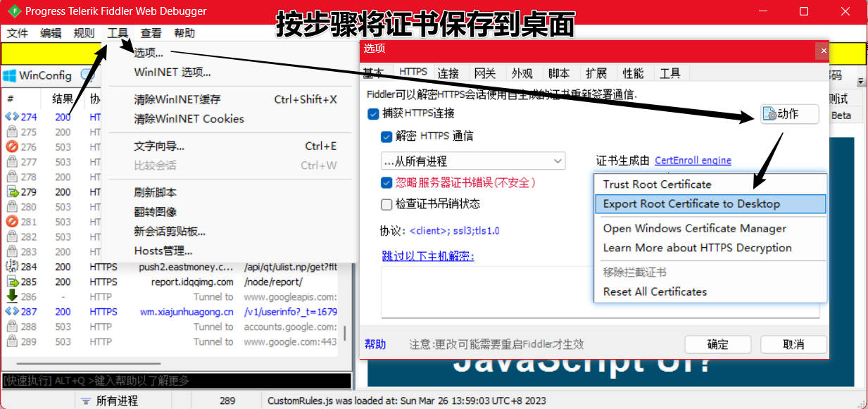Viewport: 868px width, 409px height.
Task: Click the lock icon of session 288
Action: tap(12, 327)
